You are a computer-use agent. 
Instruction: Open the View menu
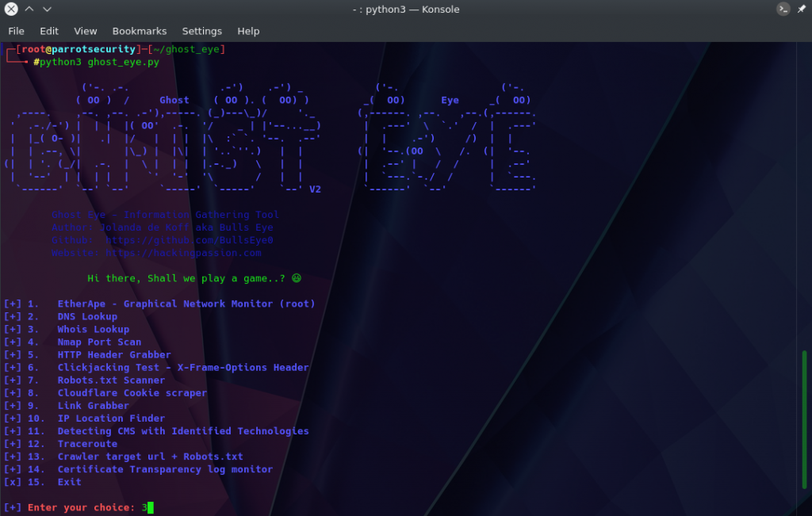tap(86, 31)
